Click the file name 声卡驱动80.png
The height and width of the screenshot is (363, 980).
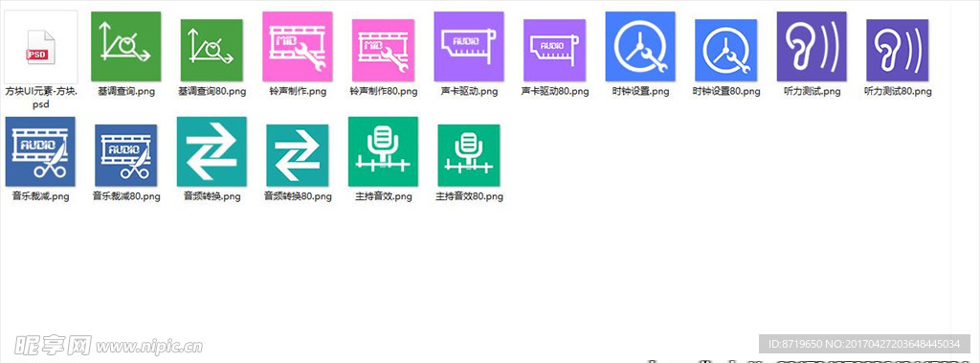point(554,91)
